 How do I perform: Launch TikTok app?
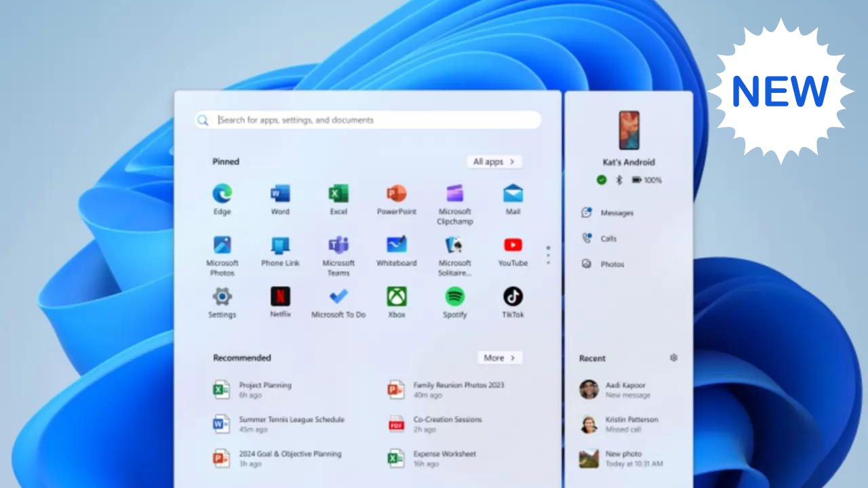point(513,302)
